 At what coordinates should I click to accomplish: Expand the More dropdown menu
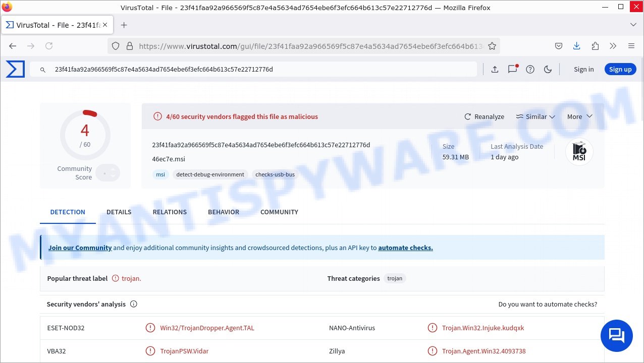[x=579, y=116]
